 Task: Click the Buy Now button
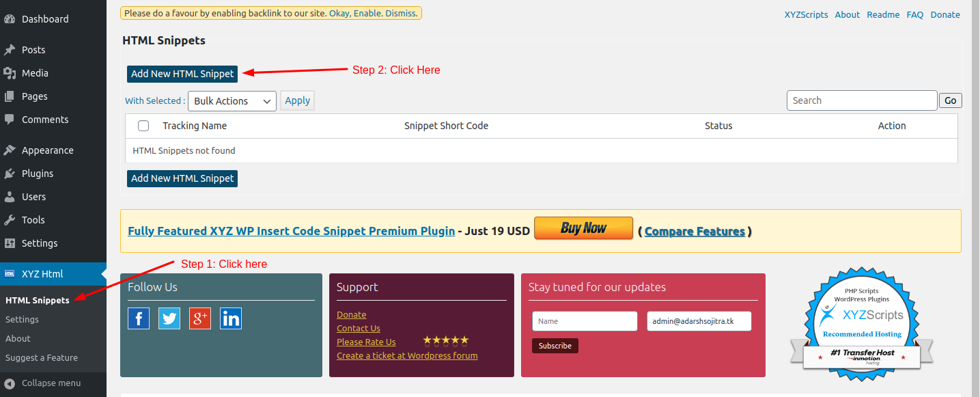(583, 228)
